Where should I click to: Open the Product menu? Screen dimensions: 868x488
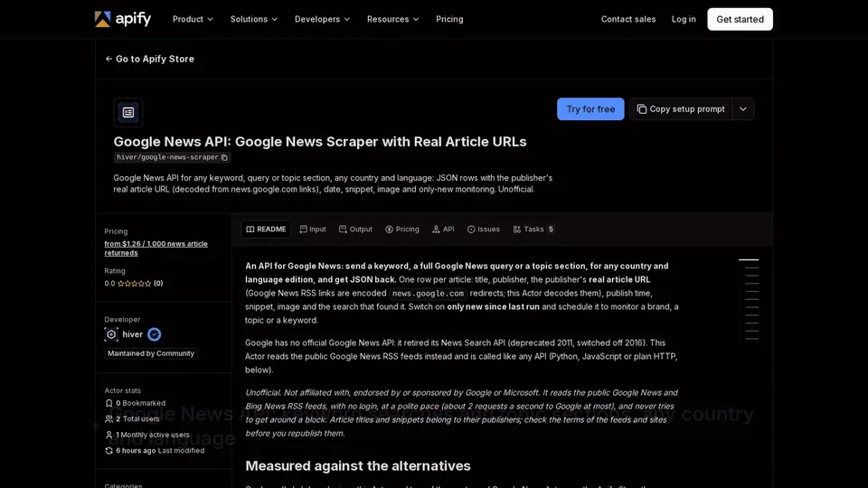[x=193, y=19]
